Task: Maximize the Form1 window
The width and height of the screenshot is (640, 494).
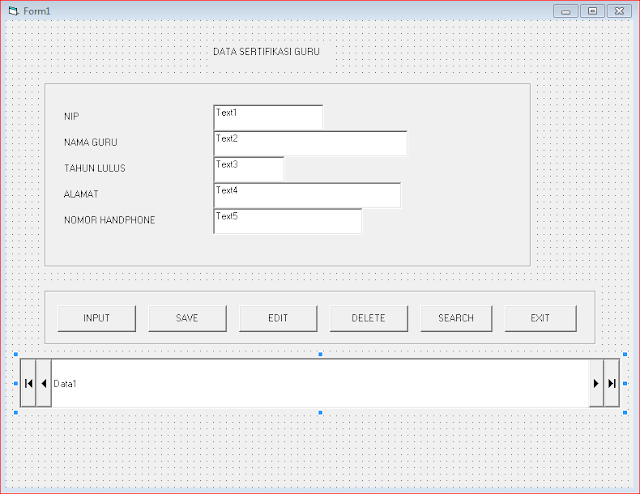Action: [592, 11]
